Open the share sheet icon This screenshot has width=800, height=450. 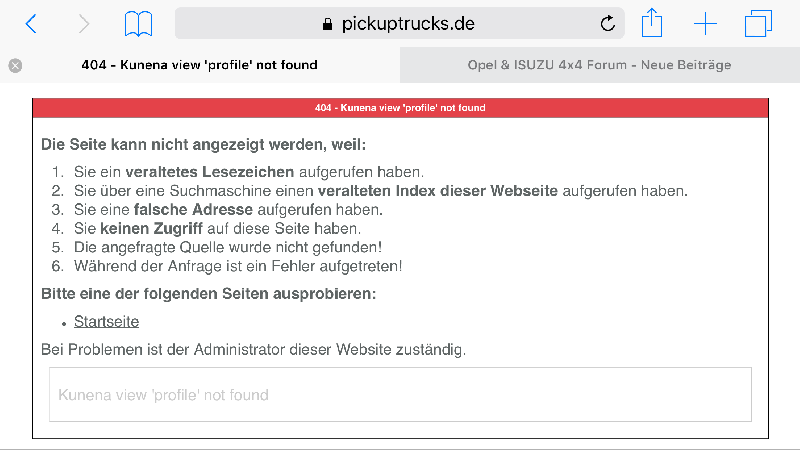652,23
